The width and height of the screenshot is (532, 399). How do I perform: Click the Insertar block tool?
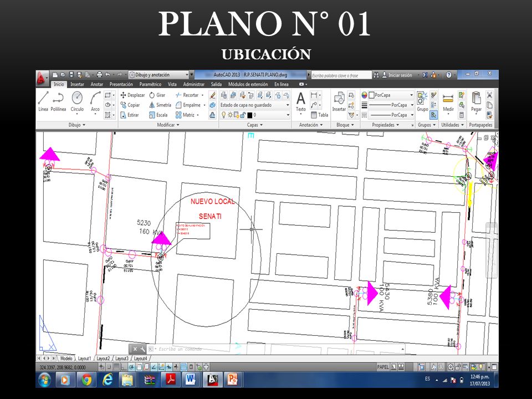339,101
